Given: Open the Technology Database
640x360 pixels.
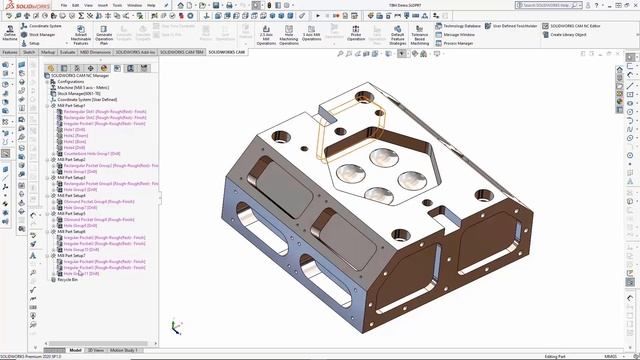Looking at the screenshot, I should (x=458, y=26).
